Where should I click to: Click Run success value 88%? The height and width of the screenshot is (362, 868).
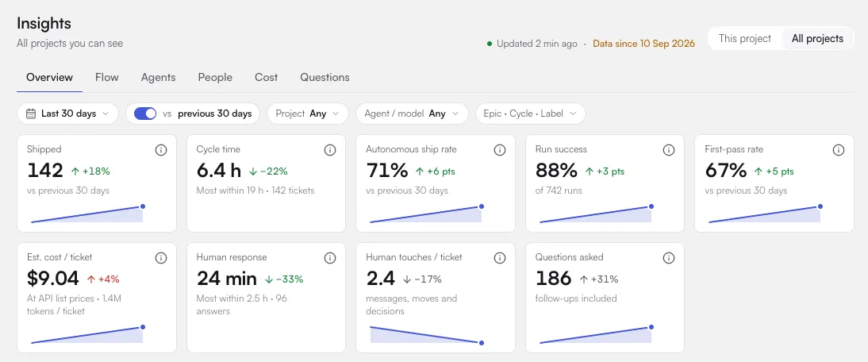[556, 171]
